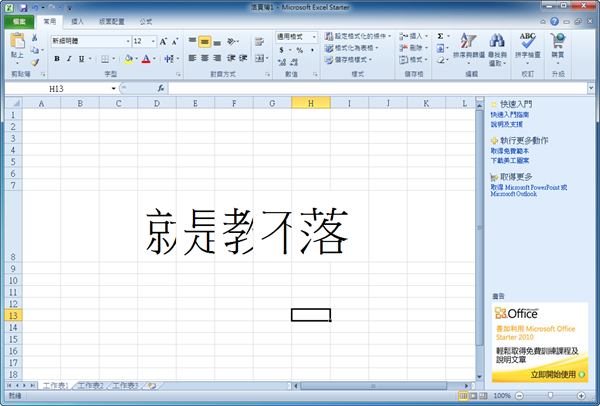Increase decimal places icon
The width and height of the screenshot is (600, 406).
[282, 62]
